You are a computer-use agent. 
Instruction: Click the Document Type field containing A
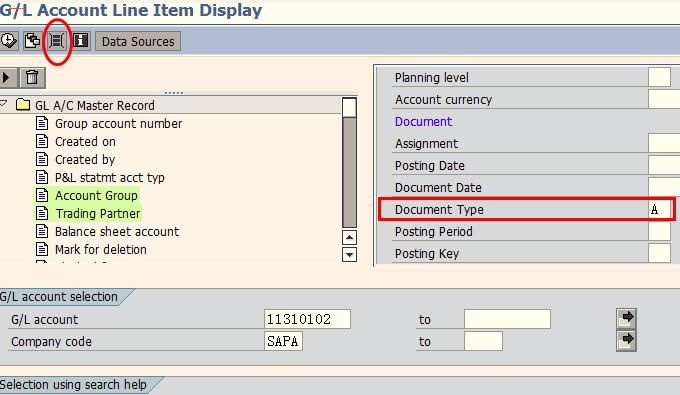coord(660,209)
